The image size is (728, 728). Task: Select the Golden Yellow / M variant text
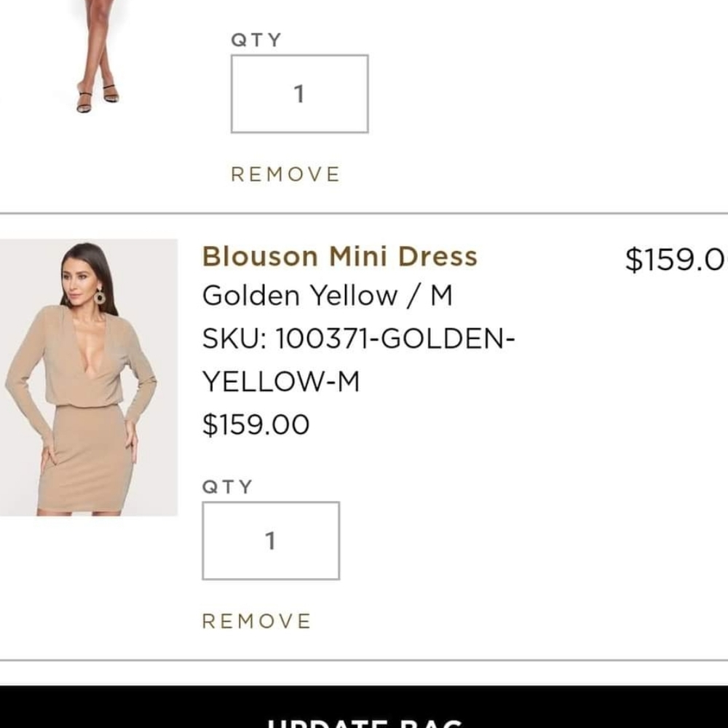[x=328, y=296]
